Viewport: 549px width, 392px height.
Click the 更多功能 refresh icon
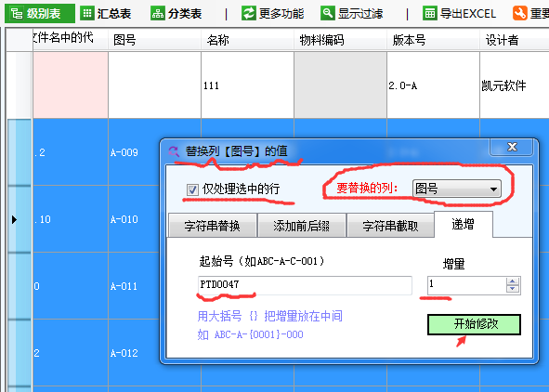(249, 13)
